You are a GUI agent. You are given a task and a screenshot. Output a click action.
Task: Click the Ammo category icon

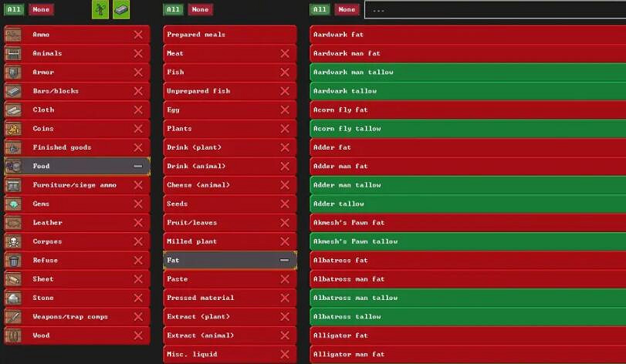[x=13, y=35]
